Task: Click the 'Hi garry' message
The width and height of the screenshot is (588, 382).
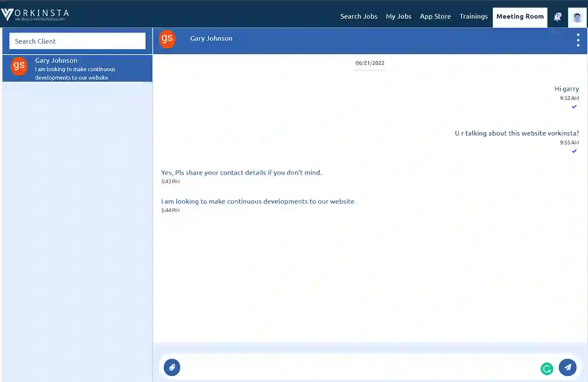Action: click(566, 89)
